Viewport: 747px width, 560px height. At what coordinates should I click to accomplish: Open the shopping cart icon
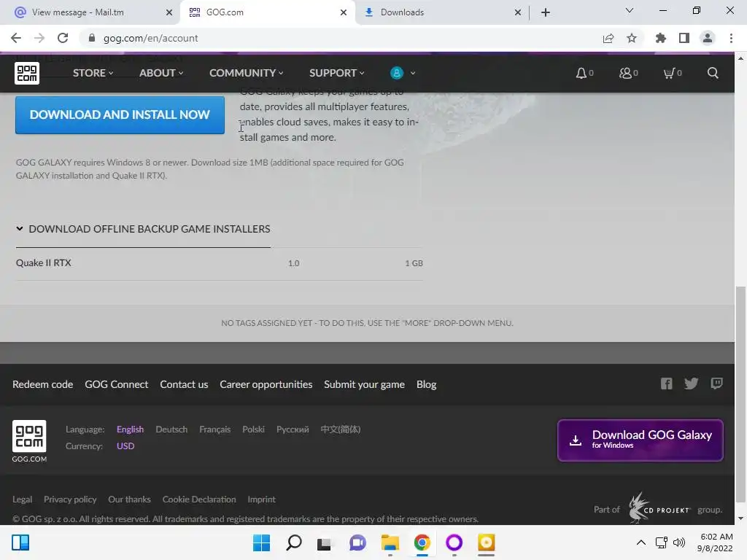[x=669, y=73]
